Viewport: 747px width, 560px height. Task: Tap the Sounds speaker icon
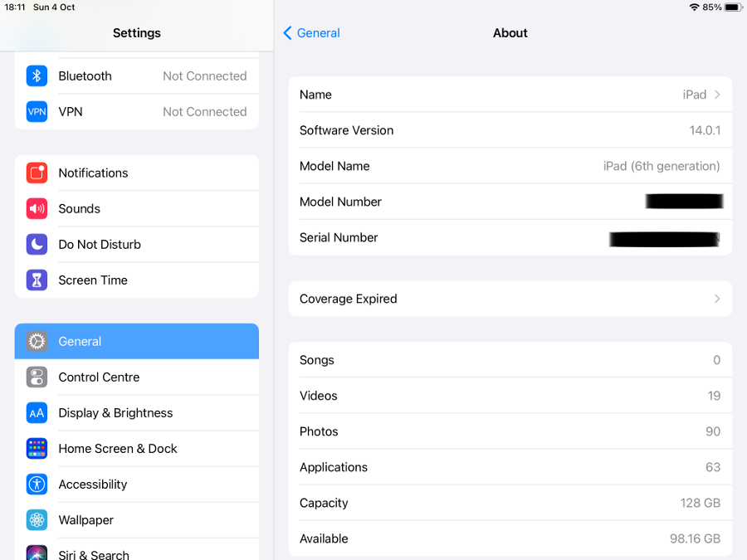click(37, 208)
